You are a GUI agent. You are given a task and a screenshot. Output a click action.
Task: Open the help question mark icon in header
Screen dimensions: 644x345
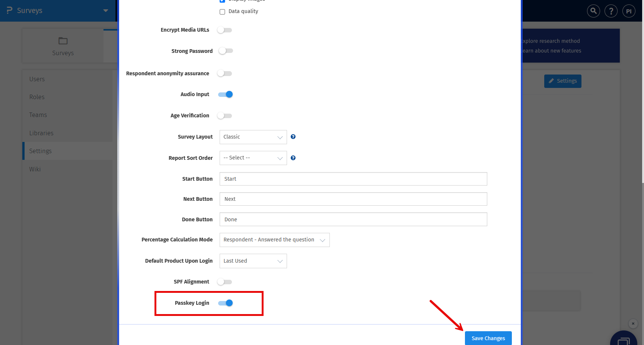(x=611, y=11)
